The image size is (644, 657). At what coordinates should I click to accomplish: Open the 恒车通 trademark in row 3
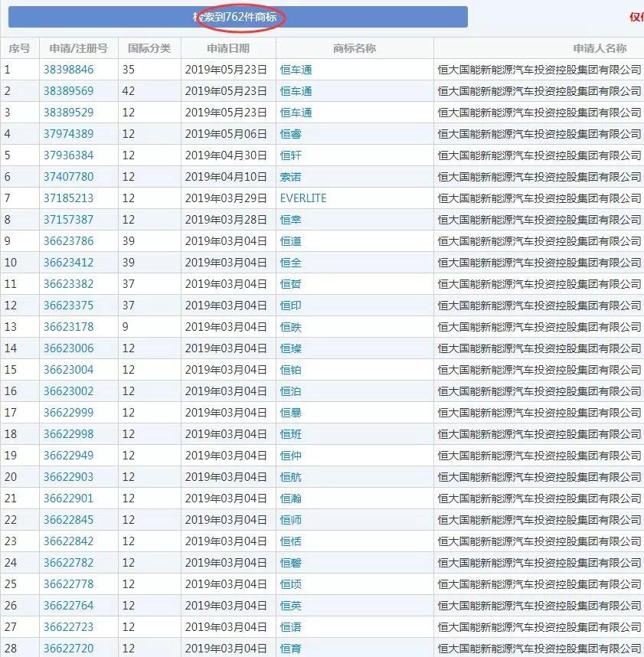pos(296,113)
